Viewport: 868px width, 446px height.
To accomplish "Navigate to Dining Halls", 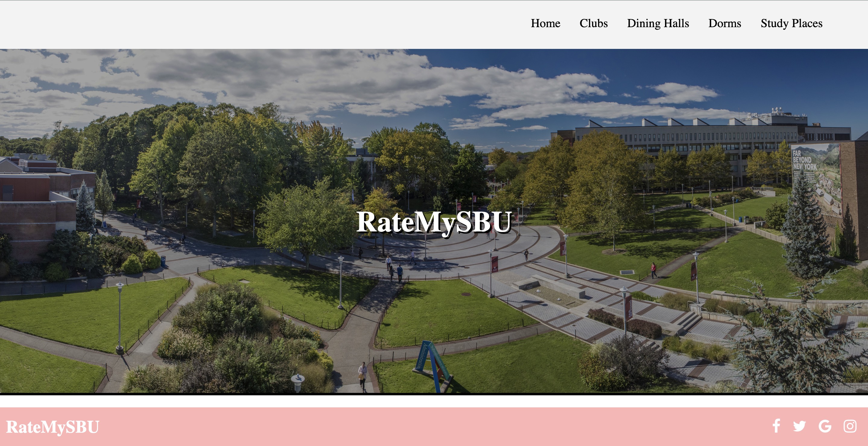I will [658, 23].
